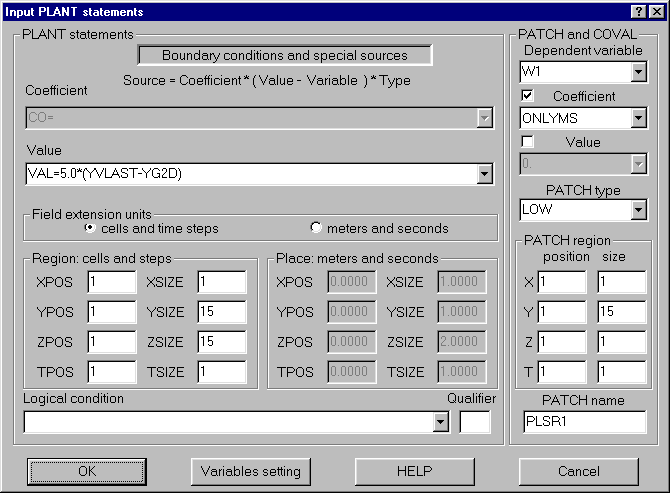
Task: Click the XSIZE field in Region cells
Action: tap(222, 282)
